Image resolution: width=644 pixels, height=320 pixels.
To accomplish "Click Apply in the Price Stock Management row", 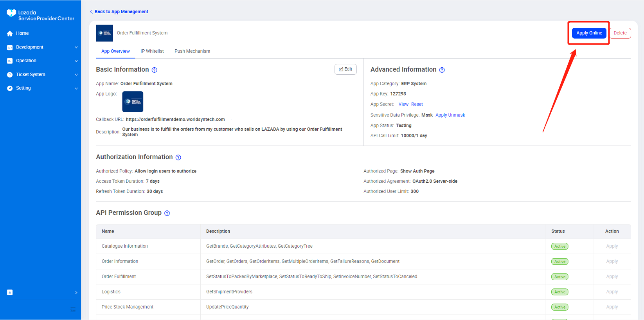I will click(x=612, y=307).
